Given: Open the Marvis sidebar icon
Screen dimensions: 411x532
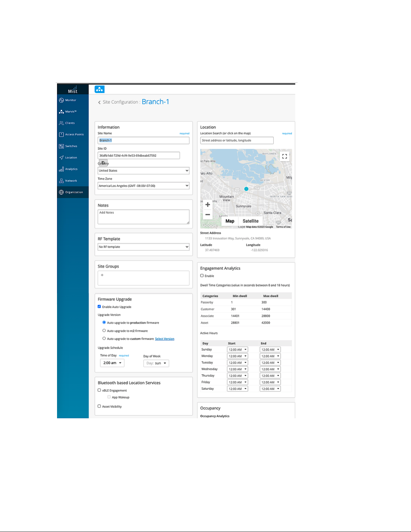Looking at the screenshot, I should 61,111.
